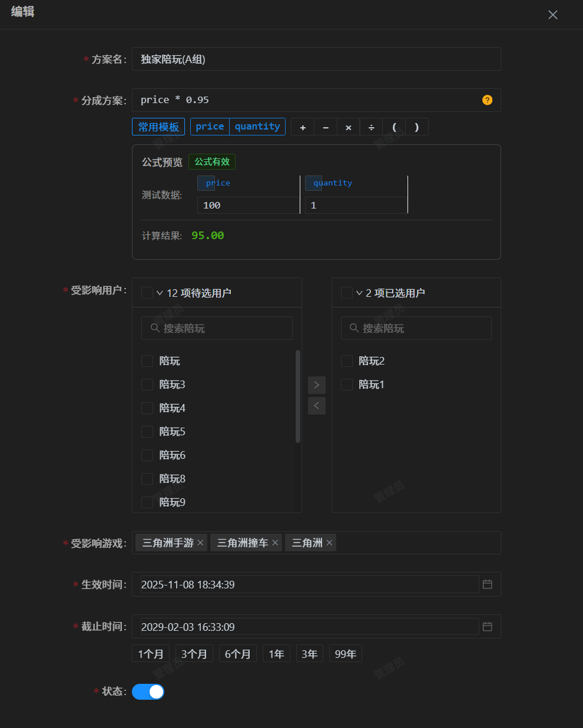Screen dimensions: 583x728
Task: Set deadline with the 99年 button
Action: [346, 654]
